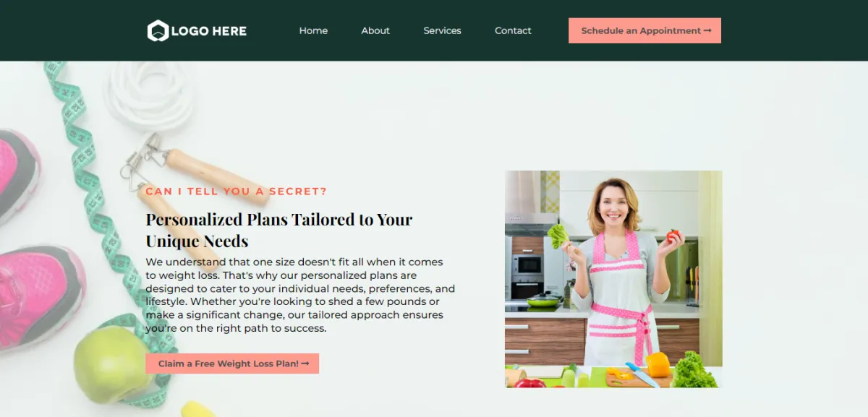Open the About menu item
The width and height of the screenshot is (868, 417).
coord(375,30)
